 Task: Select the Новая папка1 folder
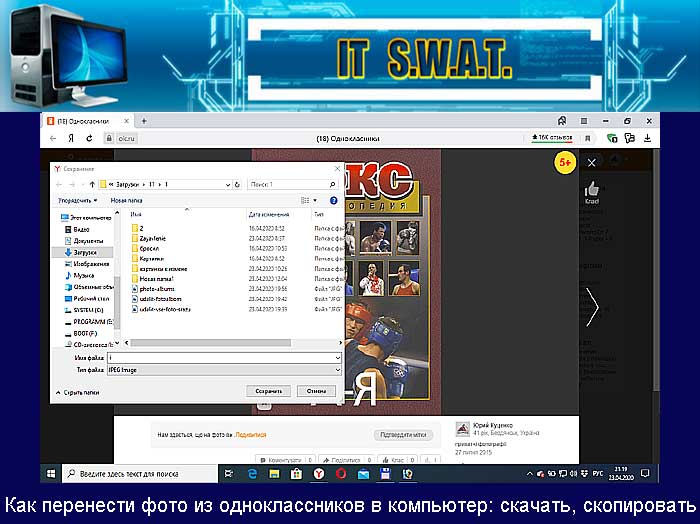(153, 279)
